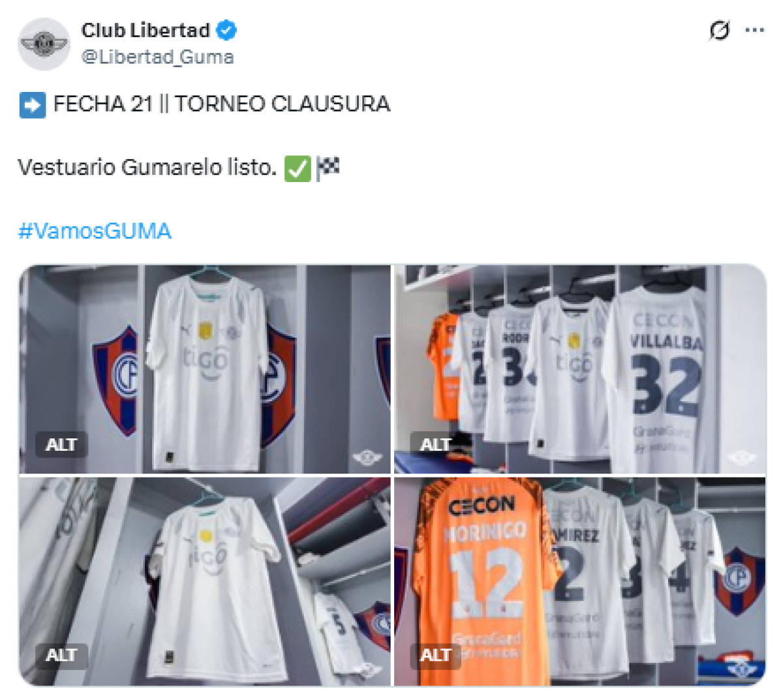Click the Club Libertad profile avatar
The height and width of the screenshot is (700, 783).
(x=44, y=44)
